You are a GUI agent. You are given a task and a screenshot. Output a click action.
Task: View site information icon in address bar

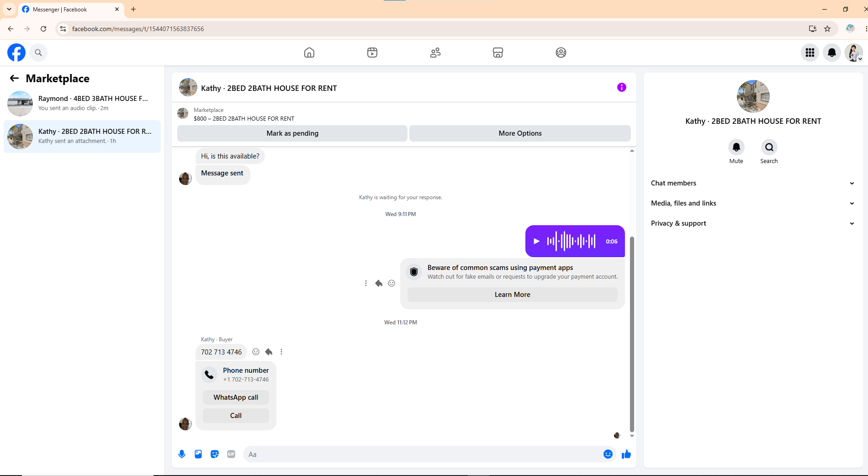point(63,29)
